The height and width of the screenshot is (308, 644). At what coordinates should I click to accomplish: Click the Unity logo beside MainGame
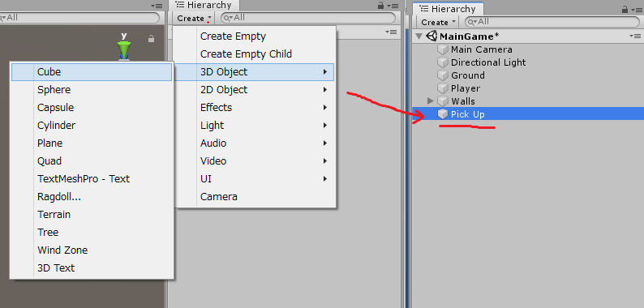[x=431, y=36]
